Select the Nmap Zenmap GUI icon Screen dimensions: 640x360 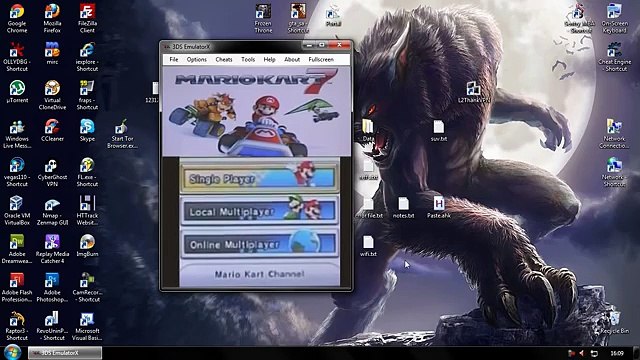(x=52, y=211)
